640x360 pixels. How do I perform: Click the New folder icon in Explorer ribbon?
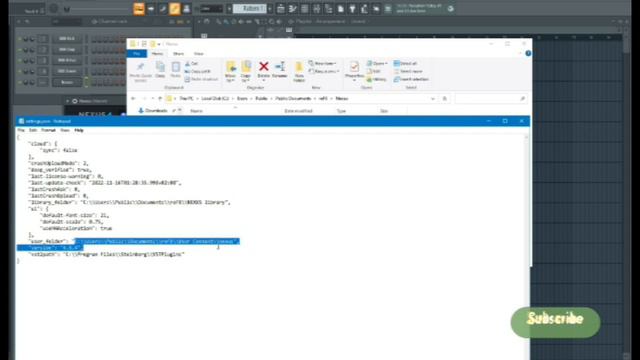(299, 67)
